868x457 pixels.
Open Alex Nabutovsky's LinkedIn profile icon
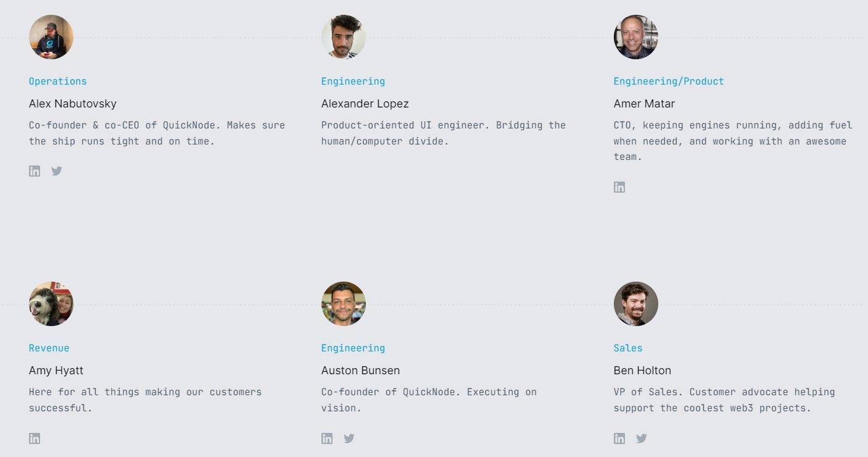(35, 170)
